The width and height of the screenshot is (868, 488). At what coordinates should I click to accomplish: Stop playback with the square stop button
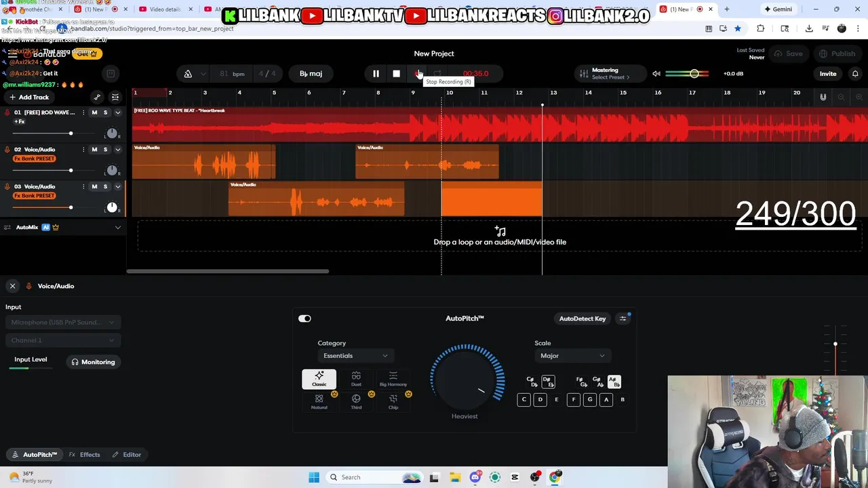pyautogui.click(x=396, y=73)
